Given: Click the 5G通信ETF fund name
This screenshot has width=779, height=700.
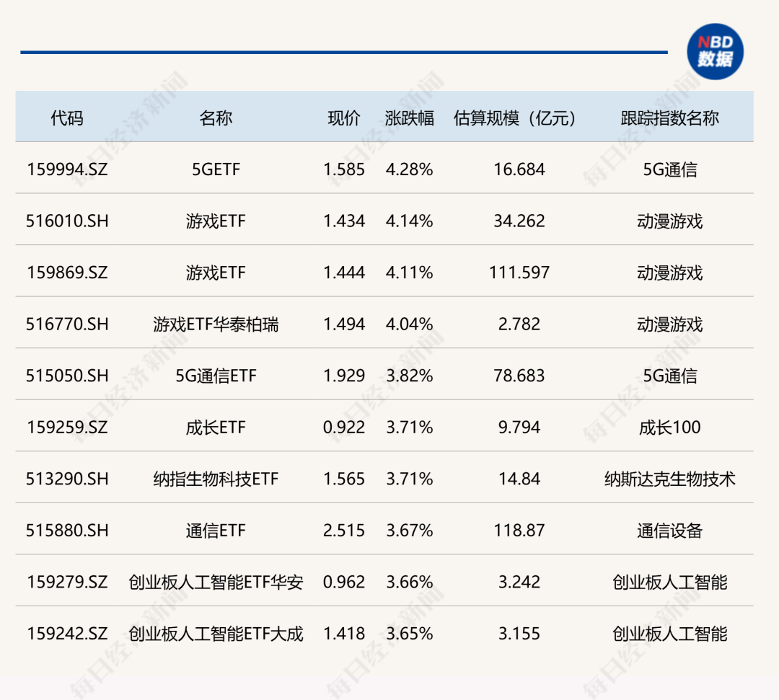Looking at the screenshot, I should [216, 376].
